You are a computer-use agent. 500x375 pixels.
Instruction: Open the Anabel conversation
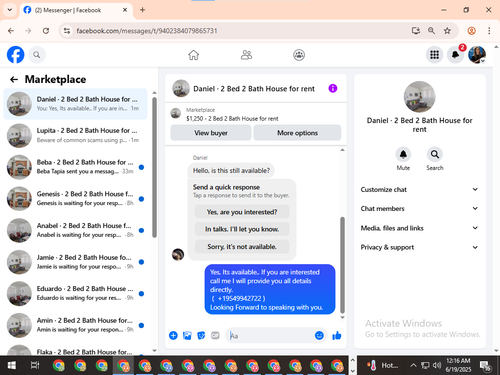[76, 230]
